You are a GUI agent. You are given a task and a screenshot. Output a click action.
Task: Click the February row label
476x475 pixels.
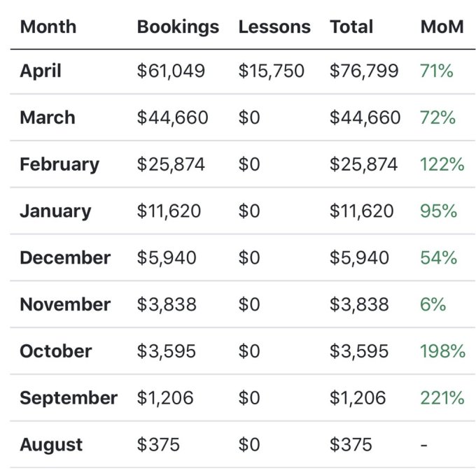59,164
